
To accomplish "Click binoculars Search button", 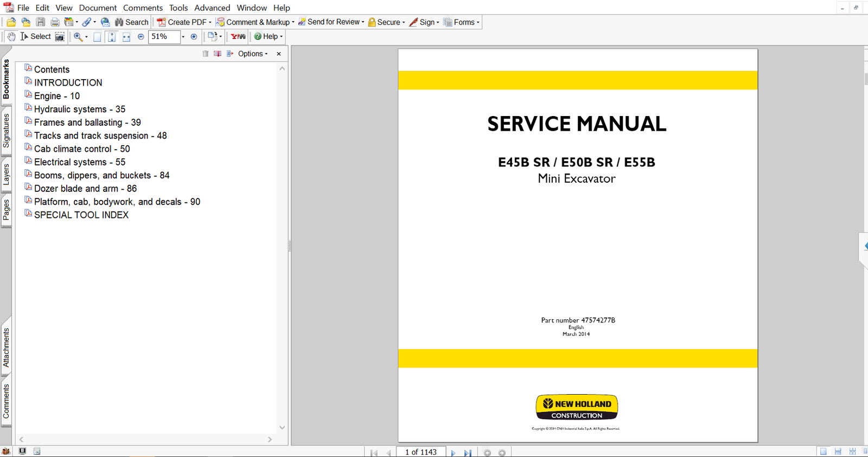I will 131,22.
